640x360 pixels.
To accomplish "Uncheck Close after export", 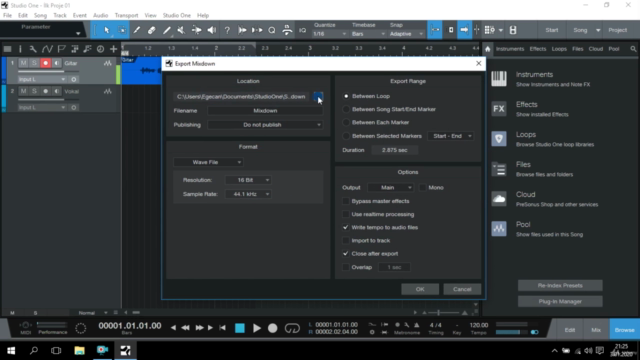I will point(346,253).
